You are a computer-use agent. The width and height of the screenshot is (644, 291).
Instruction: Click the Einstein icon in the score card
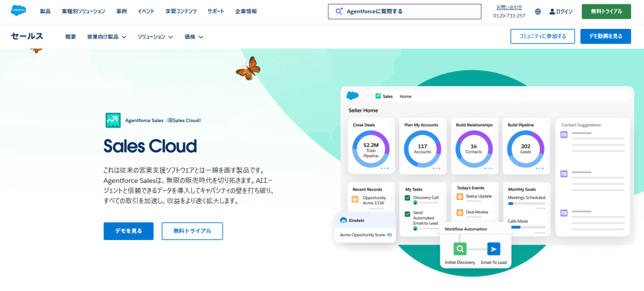[x=343, y=220]
